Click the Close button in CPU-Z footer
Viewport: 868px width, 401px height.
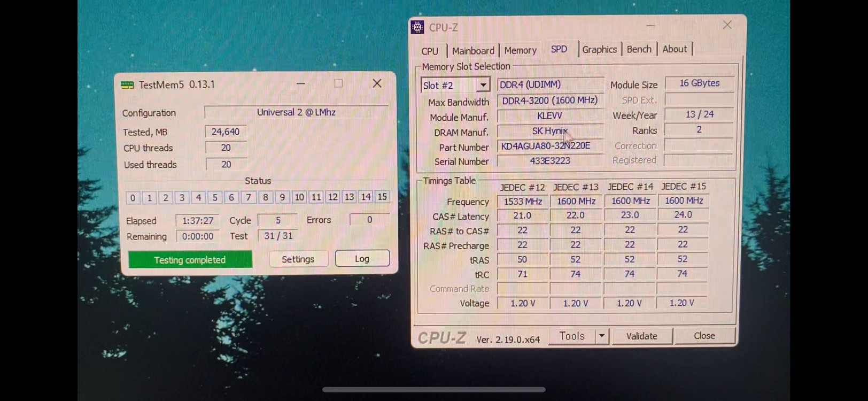point(704,336)
